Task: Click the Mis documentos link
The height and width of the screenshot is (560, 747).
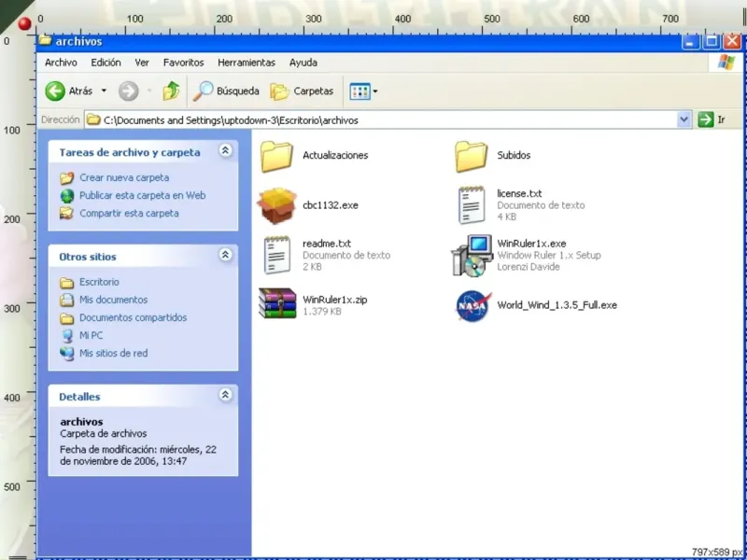Action: coord(113,300)
